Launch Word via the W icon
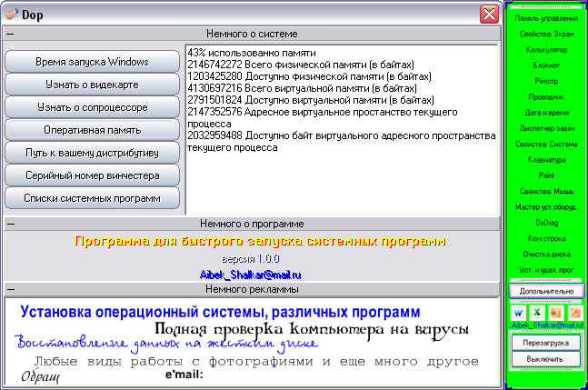Viewport: 588px width, 390px height. (516, 313)
